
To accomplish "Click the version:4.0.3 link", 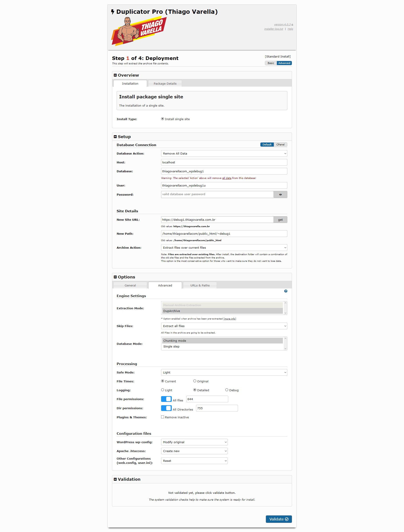I will pos(282,24).
